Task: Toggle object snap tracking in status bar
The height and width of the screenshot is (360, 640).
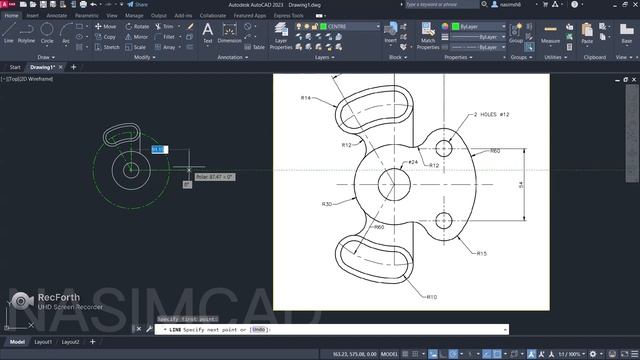Action: [x=487, y=354]
